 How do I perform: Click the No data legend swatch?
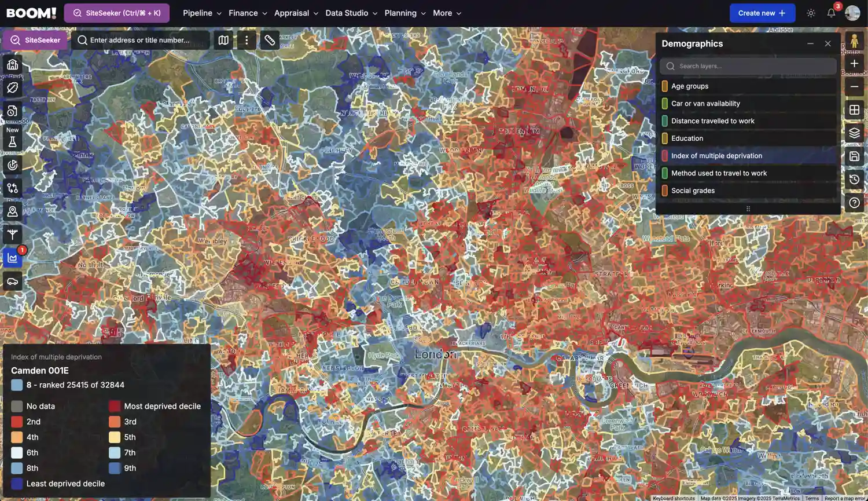(x=17, y=406)
